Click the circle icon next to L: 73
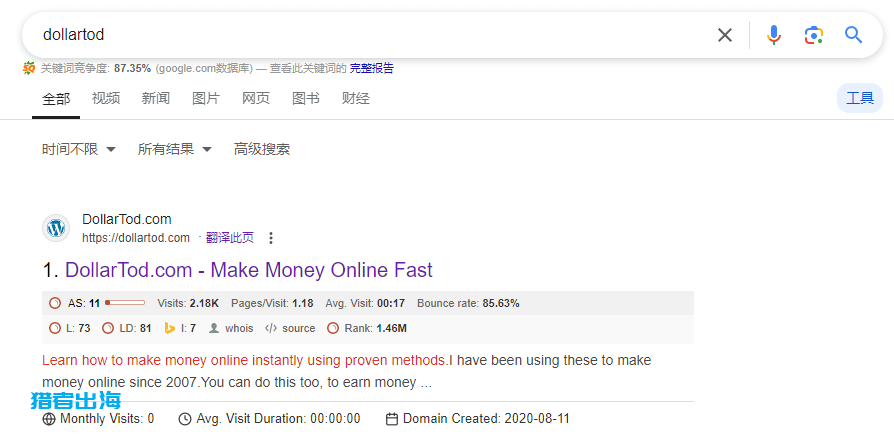This screenshot has width=894, height=439. pyautogui.click(x=55, y=328)
